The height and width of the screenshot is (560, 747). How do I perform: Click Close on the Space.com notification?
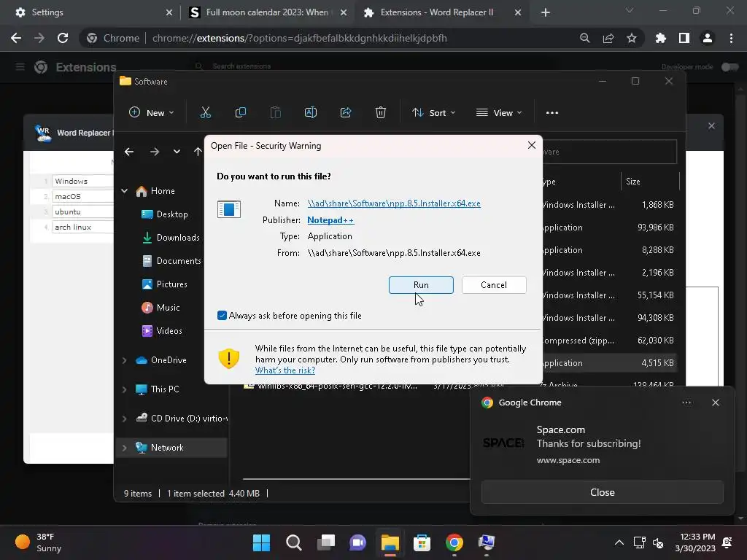click(602, 492)
